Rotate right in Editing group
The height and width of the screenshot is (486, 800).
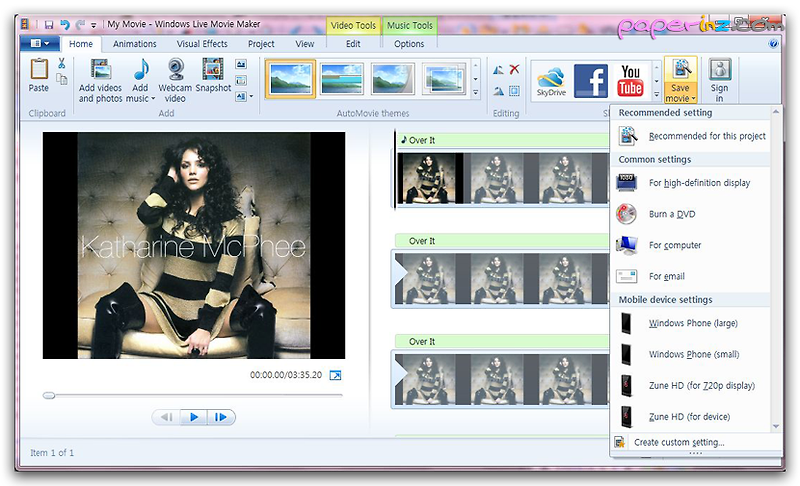(x=498, y=91)
